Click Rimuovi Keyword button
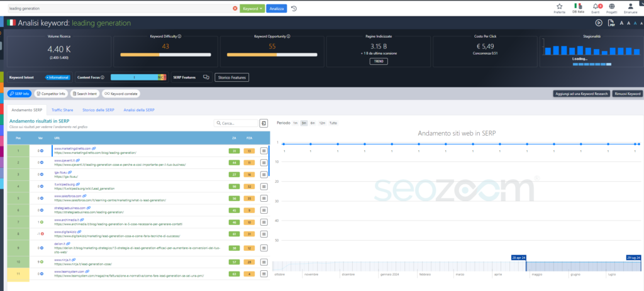This screenshot has height=291, width=644. (628, 94)
